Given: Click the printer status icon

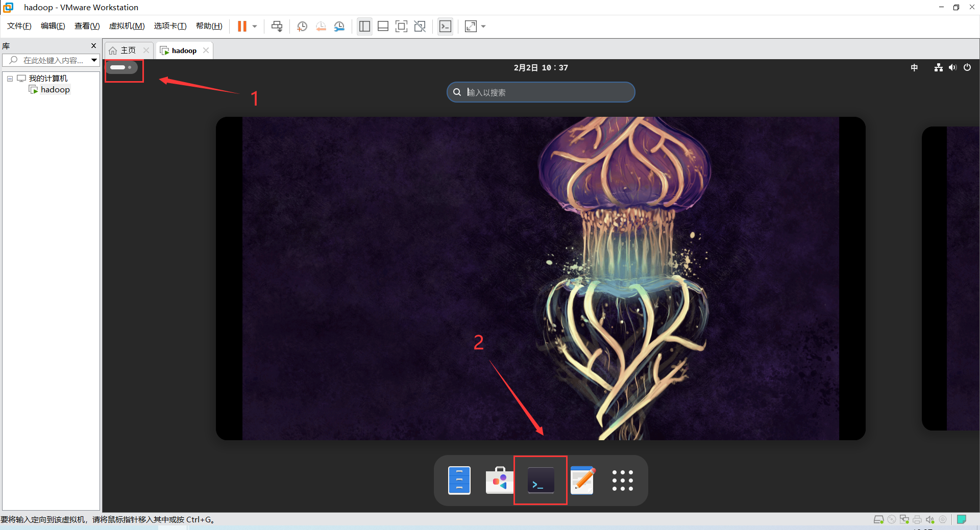Looking at the screenshot, I should pyautogui.click(x=917, y=519).
